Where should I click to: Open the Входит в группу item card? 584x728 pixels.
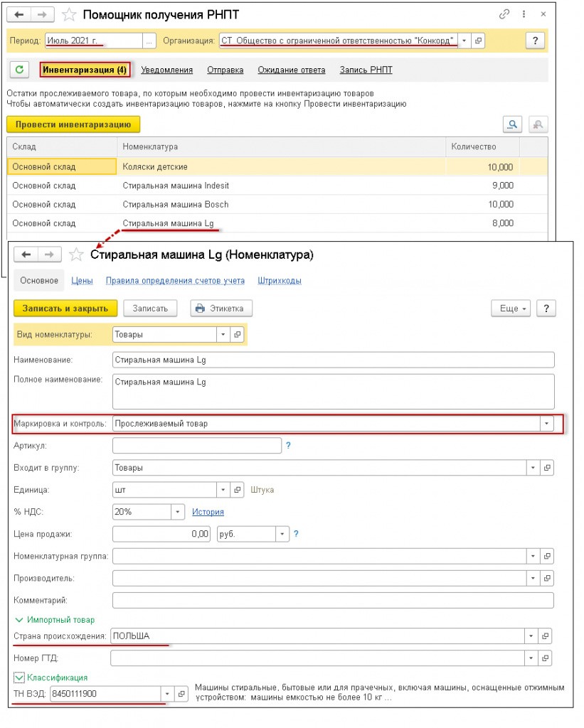click(547, 468)
